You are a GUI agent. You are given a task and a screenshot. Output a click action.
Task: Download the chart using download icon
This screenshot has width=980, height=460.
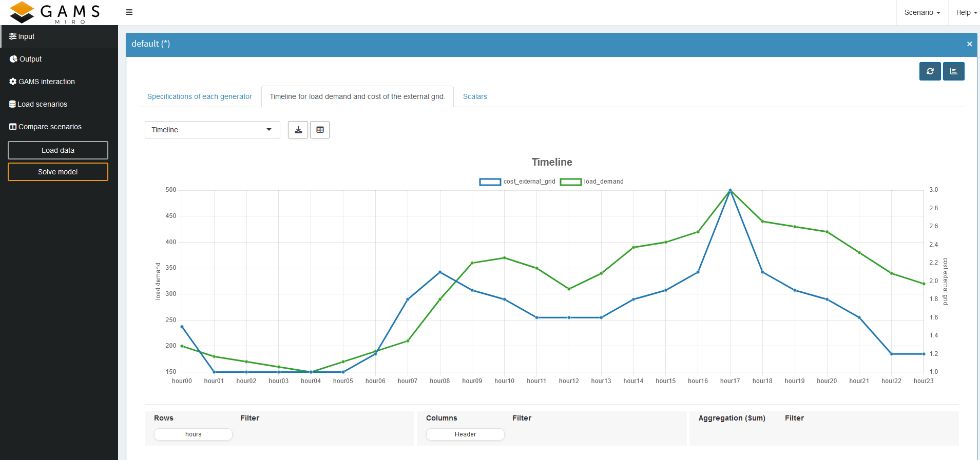(x=298, y=130)
